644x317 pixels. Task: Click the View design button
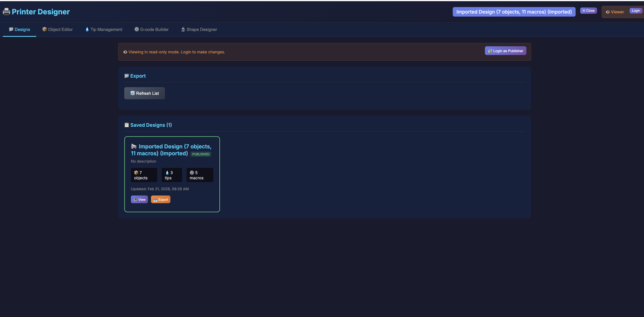pyautogui.click(x=139, y=199)
